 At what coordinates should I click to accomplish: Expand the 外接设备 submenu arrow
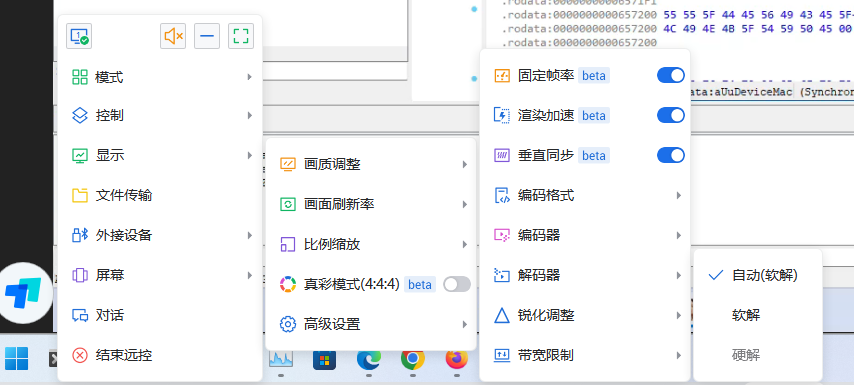pos(249,235)
